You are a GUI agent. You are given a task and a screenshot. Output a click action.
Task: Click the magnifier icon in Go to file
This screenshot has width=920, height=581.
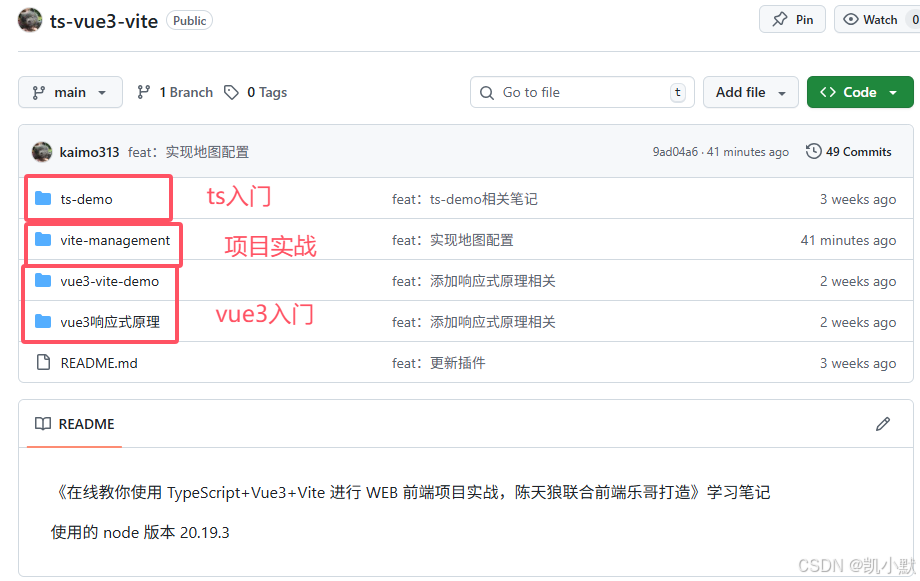(487, 93)
